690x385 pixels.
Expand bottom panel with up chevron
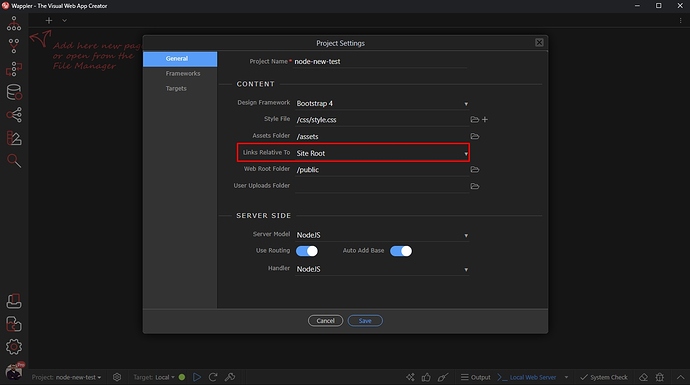click(x=680, y=377)
